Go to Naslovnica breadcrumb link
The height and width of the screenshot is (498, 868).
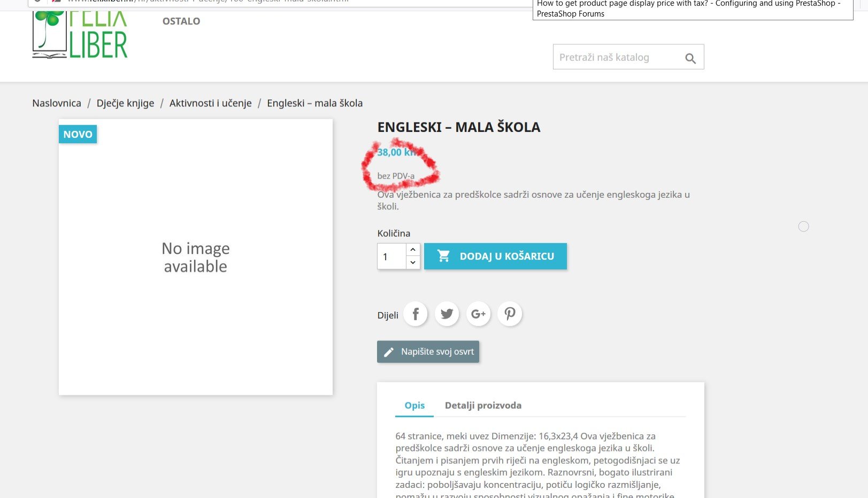pyautogui.click(x=57, y=103)
